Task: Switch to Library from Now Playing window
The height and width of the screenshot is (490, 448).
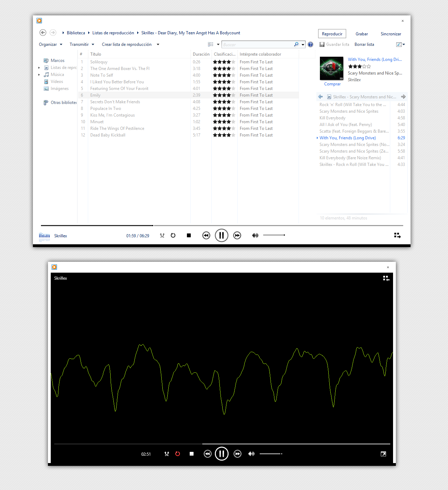Action: (x=386, y=278)
